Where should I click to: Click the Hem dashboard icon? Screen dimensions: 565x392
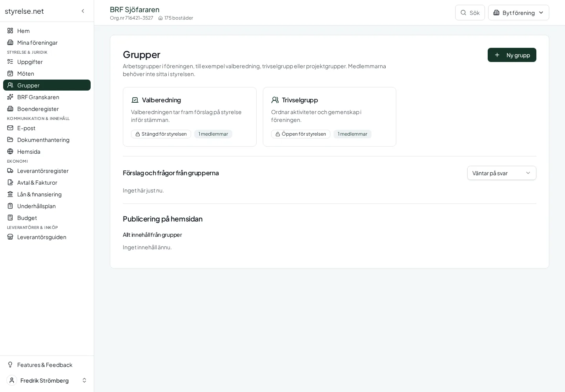tap(10, 31)
